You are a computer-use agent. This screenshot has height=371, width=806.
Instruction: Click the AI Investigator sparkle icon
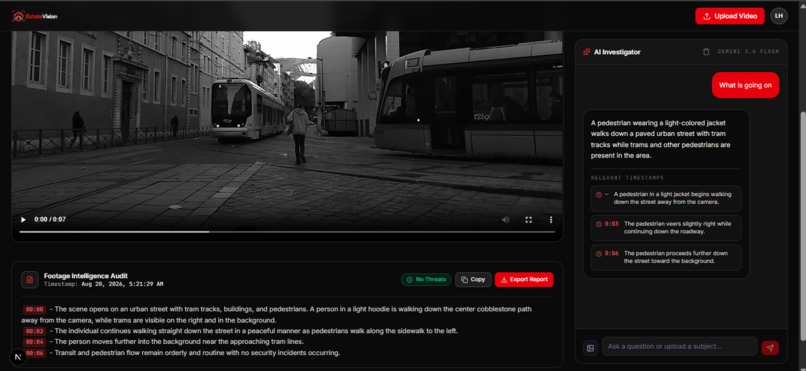[x=587, y=52]
